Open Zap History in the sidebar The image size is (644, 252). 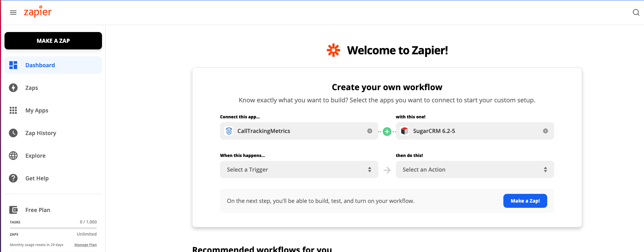53,133
